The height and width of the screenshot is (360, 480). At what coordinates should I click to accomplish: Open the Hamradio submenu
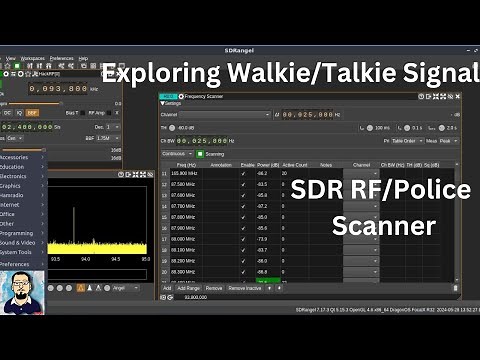click(x=22, y=195)
